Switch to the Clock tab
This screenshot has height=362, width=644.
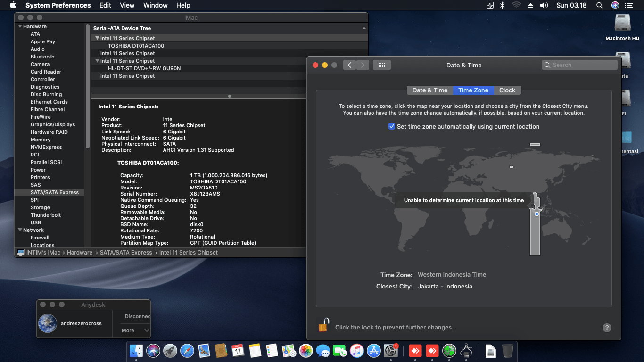click(x=507, y=90)
